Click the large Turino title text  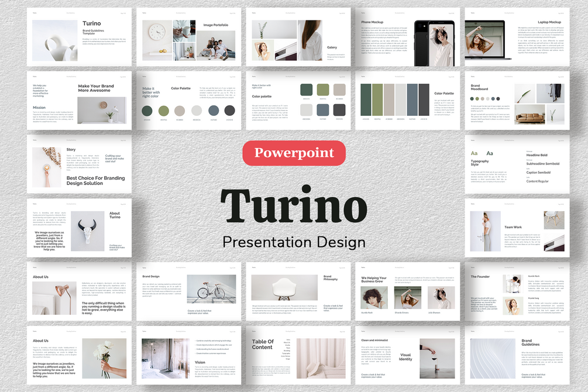pos(294,205)
